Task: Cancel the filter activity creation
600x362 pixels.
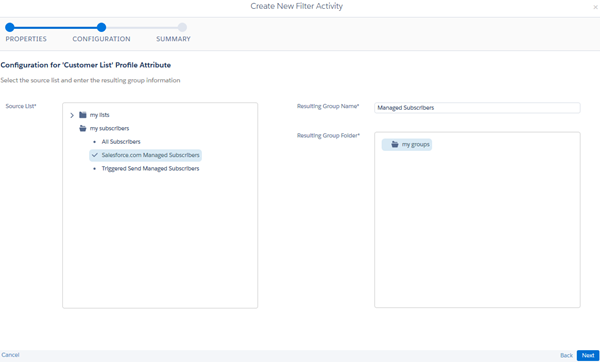Action: (10, 355)
